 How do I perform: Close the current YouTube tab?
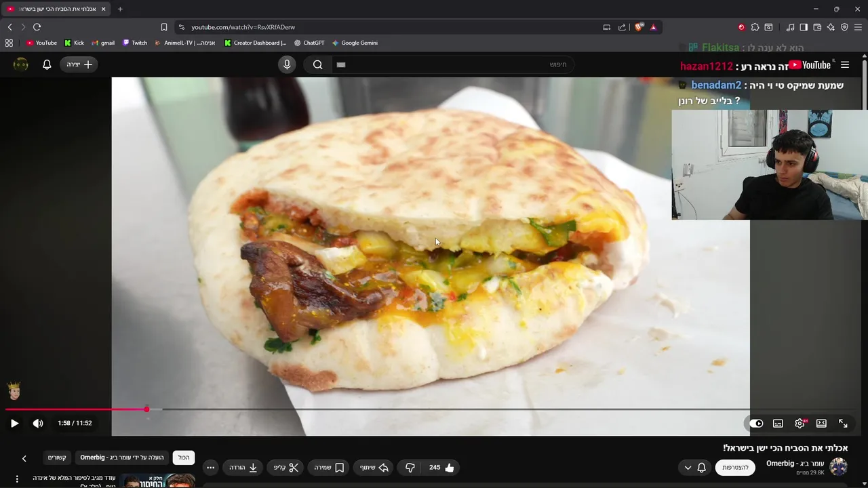104,9
